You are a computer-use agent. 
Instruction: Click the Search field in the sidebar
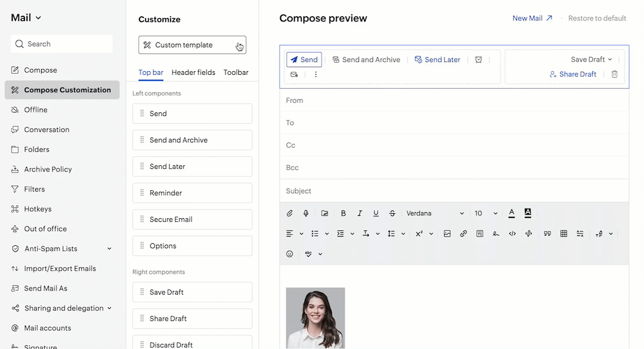pyautogui.click(x=62, y=44)
